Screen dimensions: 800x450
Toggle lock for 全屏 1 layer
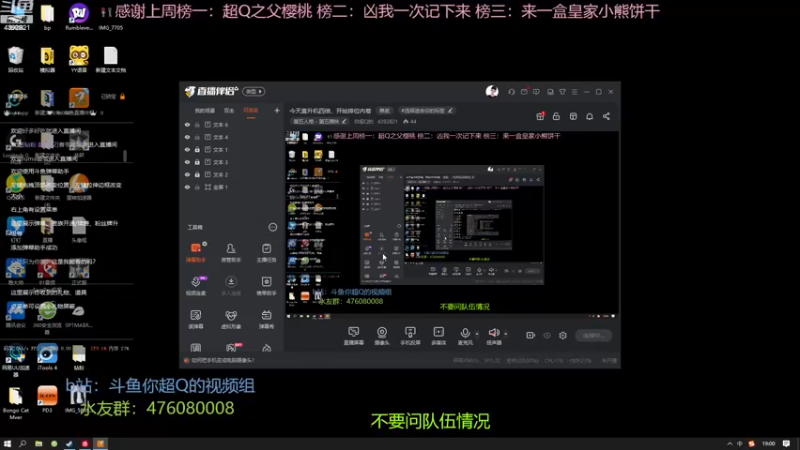(197, 187)
